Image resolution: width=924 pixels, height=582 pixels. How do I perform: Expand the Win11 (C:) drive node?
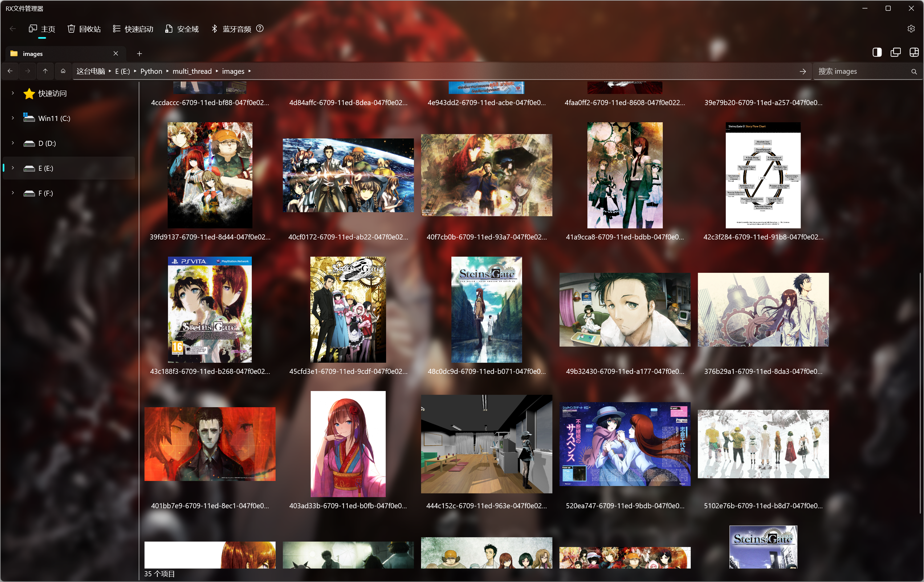(13, 118)
